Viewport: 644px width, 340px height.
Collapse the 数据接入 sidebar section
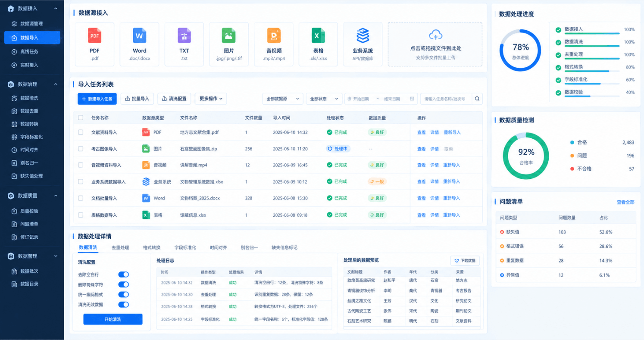click(56, 9)
